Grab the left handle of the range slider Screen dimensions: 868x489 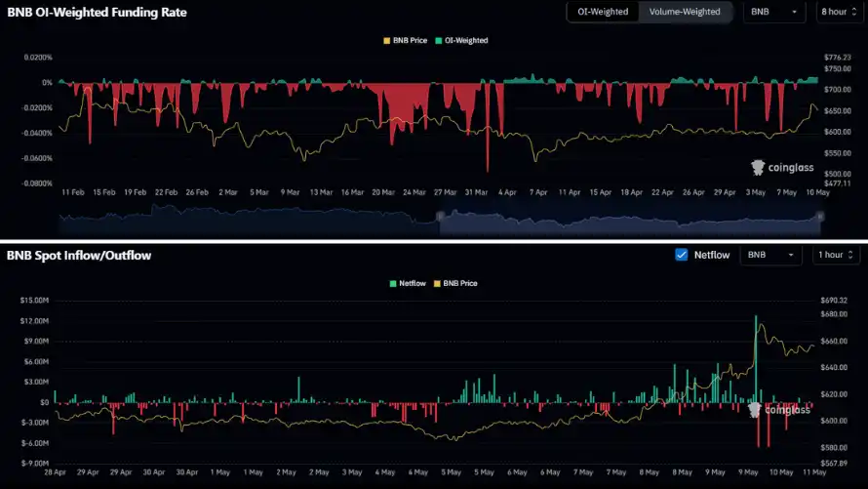(441, 216)
